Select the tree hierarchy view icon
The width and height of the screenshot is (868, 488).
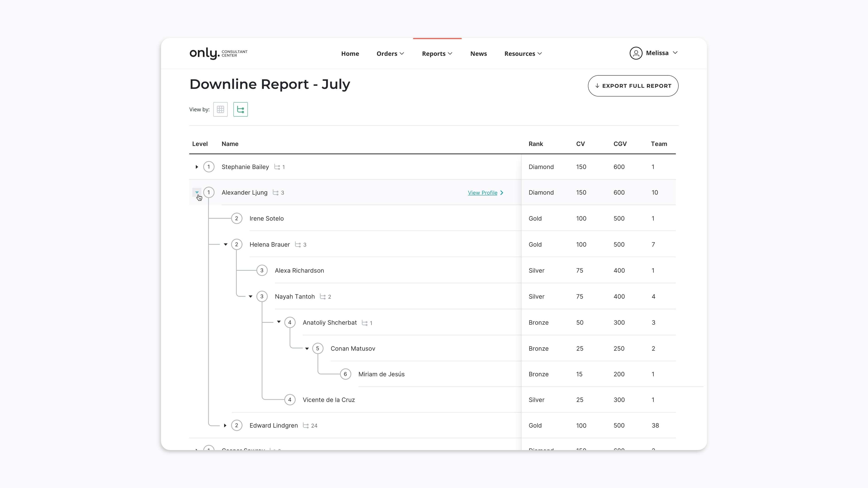point(240,109)
